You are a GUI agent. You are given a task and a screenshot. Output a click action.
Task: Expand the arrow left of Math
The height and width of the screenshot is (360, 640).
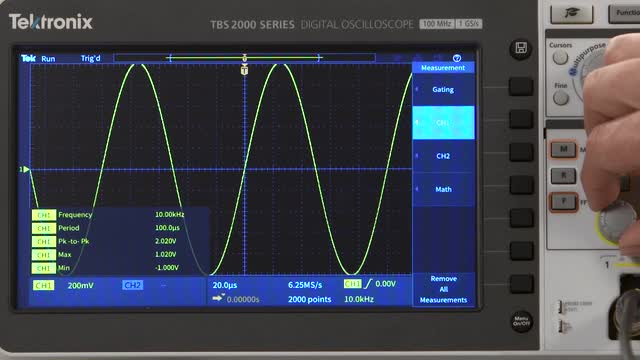(x=417, y=189)
